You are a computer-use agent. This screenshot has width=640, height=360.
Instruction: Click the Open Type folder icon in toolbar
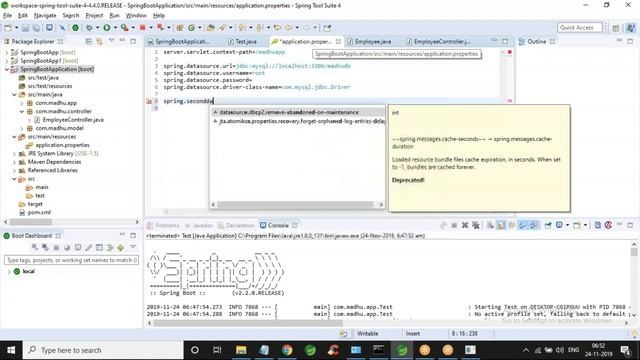pos(211,28)
